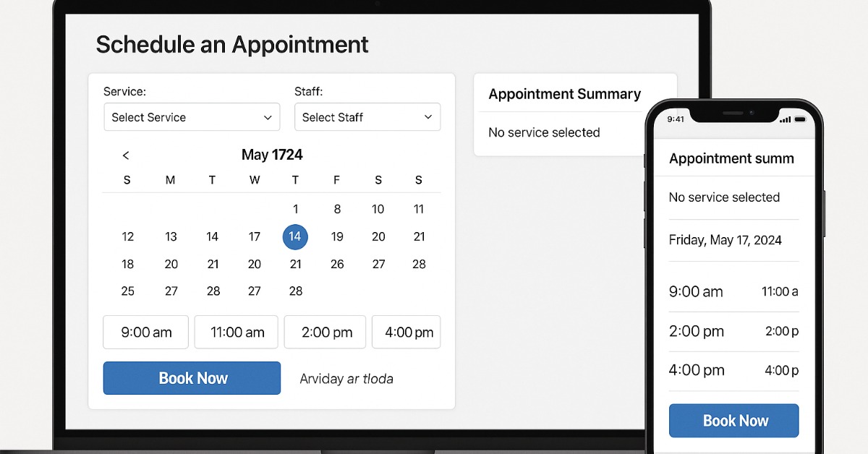
Task: Click the May 1724 month header
Action: click(x=272, y=155)
